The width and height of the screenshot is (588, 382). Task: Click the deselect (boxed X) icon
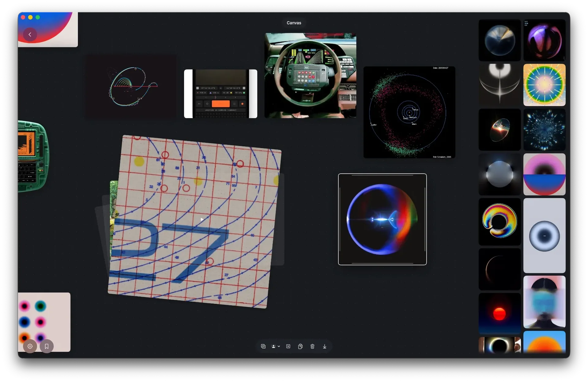(288, 346)
